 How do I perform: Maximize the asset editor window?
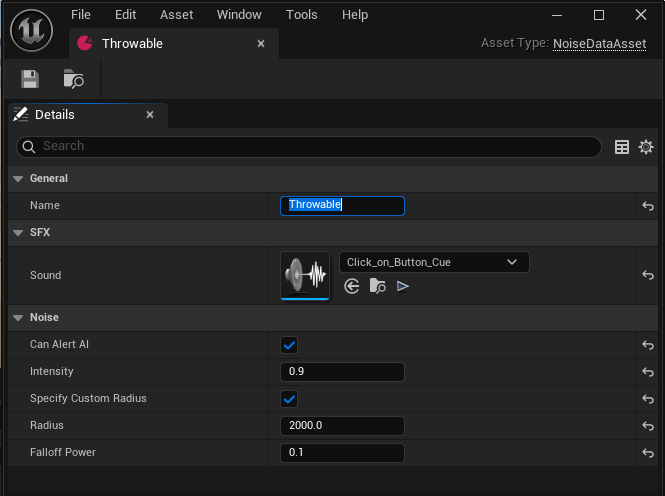[x=599, y=15]
